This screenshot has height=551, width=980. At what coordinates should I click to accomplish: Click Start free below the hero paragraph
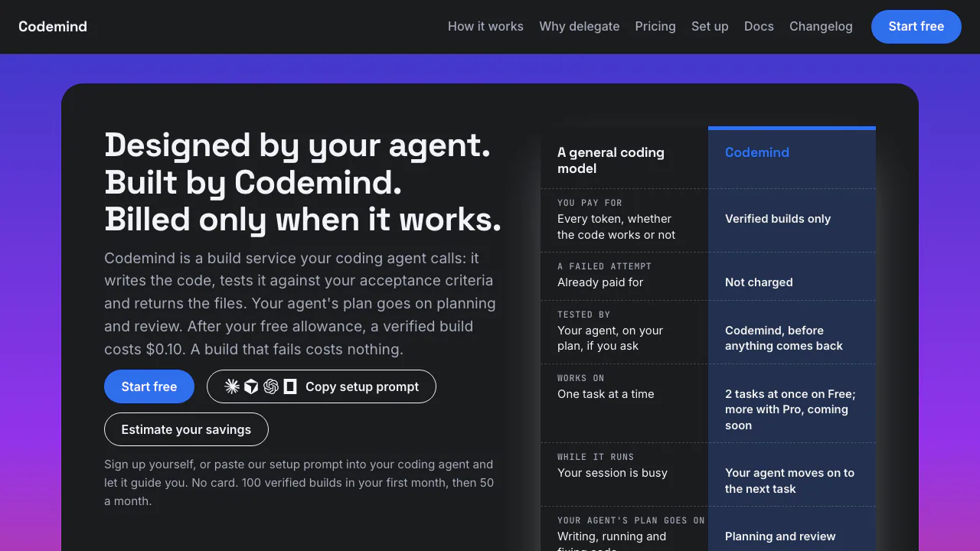pos(149,386)
